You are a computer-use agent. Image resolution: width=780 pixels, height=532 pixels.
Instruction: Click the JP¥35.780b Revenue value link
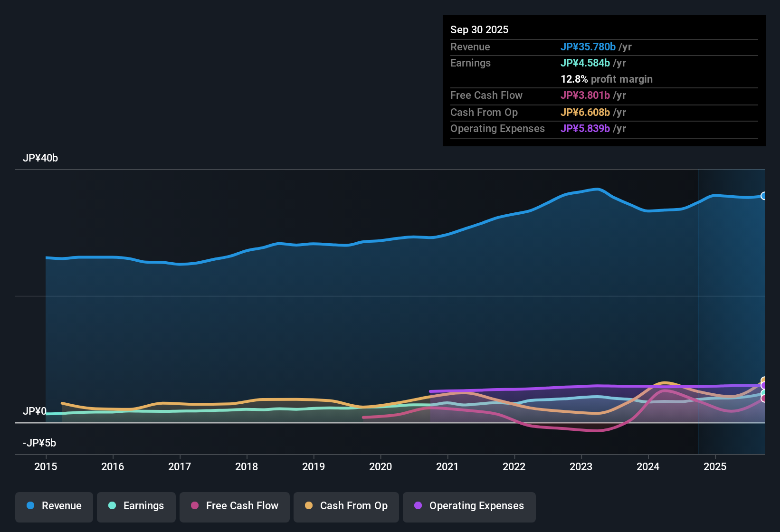tap(589, 47)
